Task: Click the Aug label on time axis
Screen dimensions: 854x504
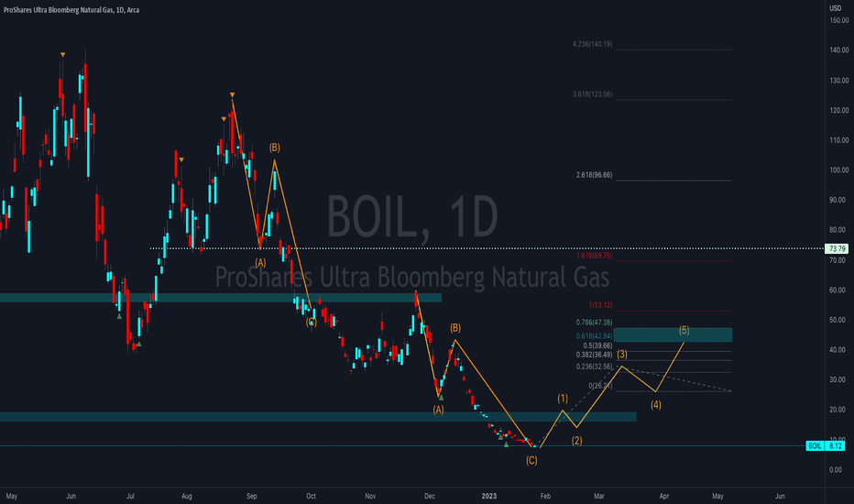Action: (x=187, y=496)
